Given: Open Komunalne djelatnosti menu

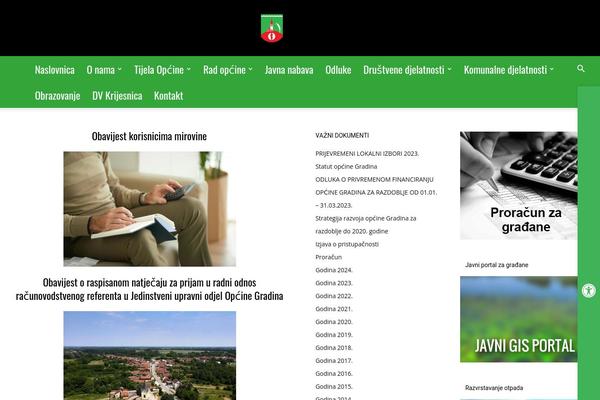Looking at the screenshot, I should pos(505,70).
